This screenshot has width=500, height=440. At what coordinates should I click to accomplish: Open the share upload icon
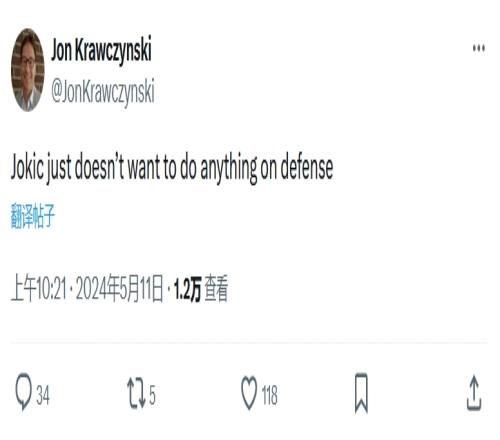[x=474, y=392]
